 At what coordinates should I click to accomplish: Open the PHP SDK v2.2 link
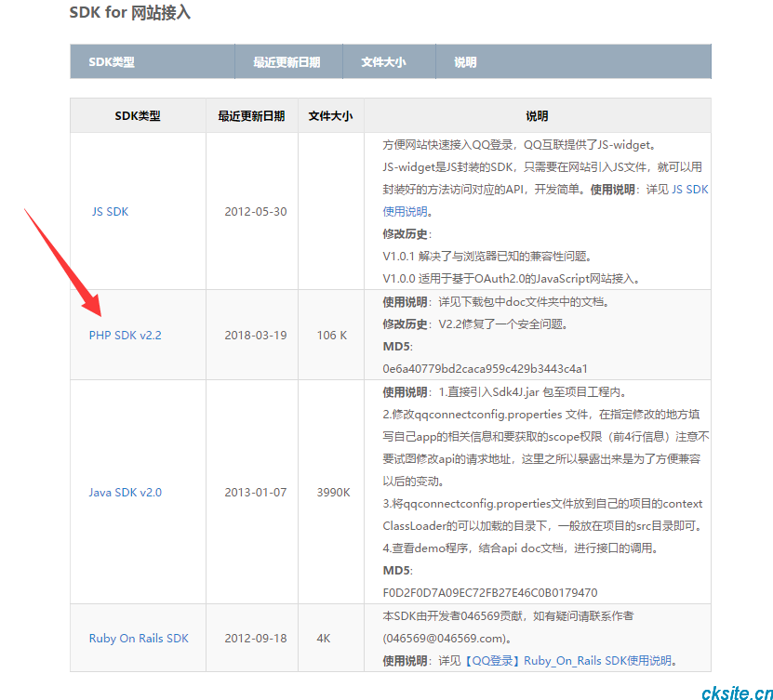(126, 336)
